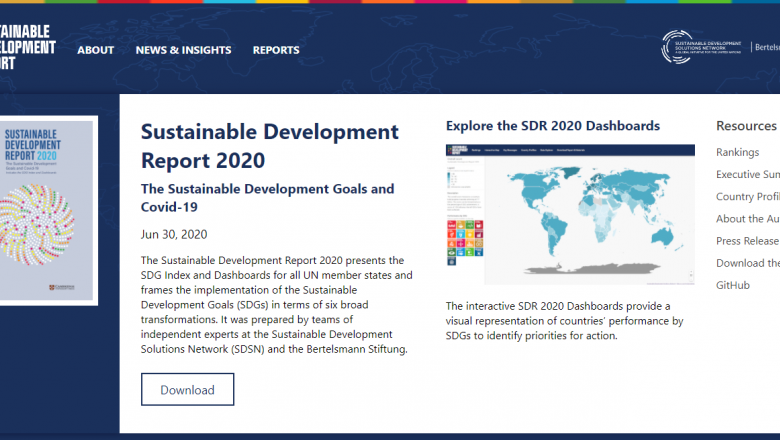This screenshot has width=780, height=440.
Task: Click the Sustainable Development Report site logo
Action: pyautogui.click(x=27, y=47)
